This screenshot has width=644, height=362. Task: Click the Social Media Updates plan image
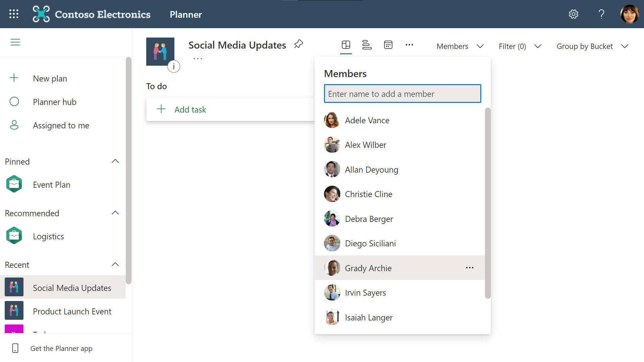click(x=160, y=52)
